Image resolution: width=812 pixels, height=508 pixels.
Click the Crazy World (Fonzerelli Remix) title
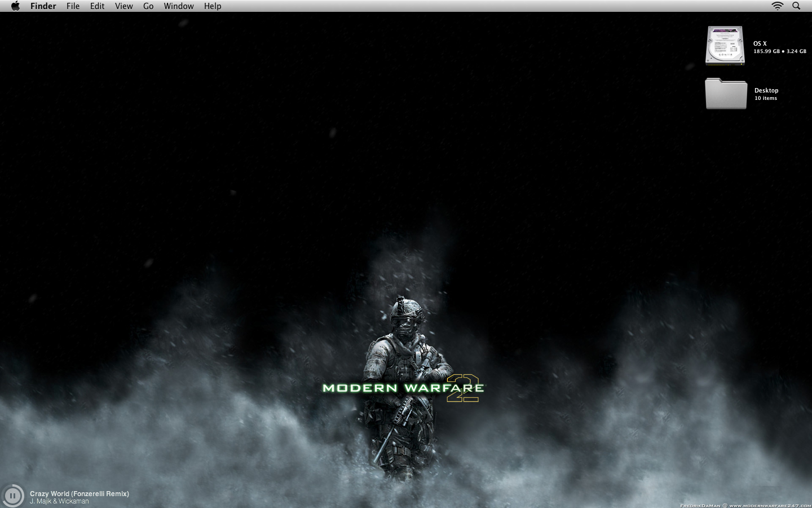80,494
